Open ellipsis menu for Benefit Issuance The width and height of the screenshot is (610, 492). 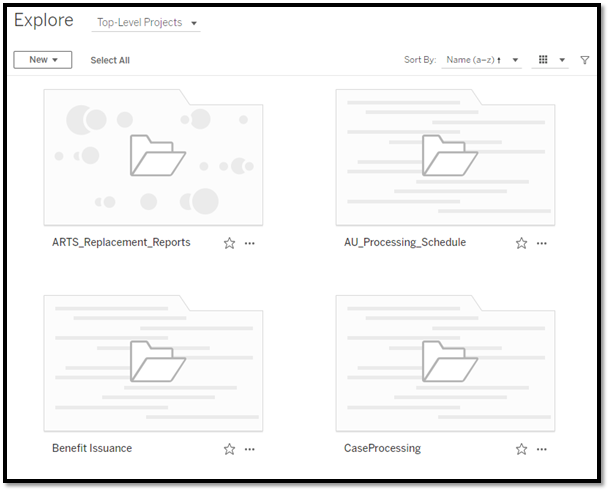tap(249, 449)
